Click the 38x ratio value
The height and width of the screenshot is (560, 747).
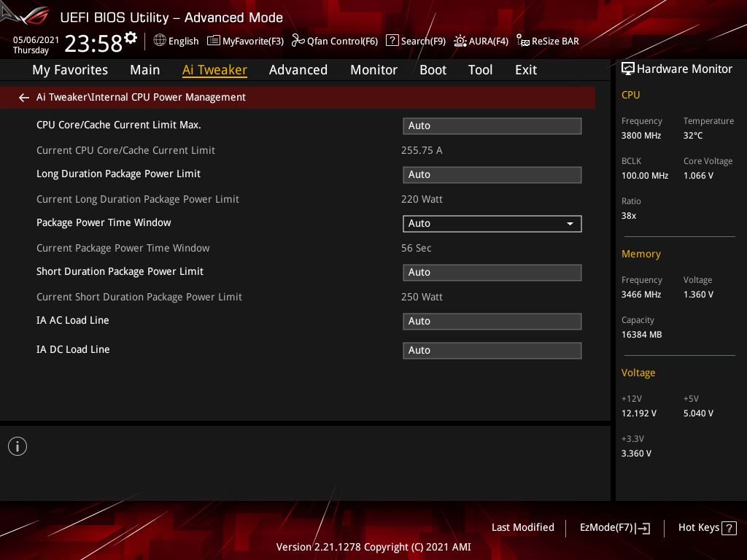pyautogui.click(x=629, y=215)
